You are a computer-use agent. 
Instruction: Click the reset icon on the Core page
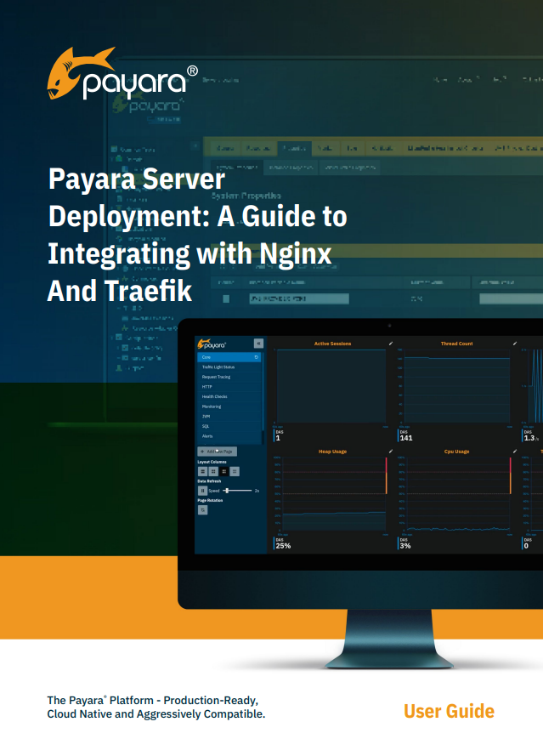click(x=257, y=358)
